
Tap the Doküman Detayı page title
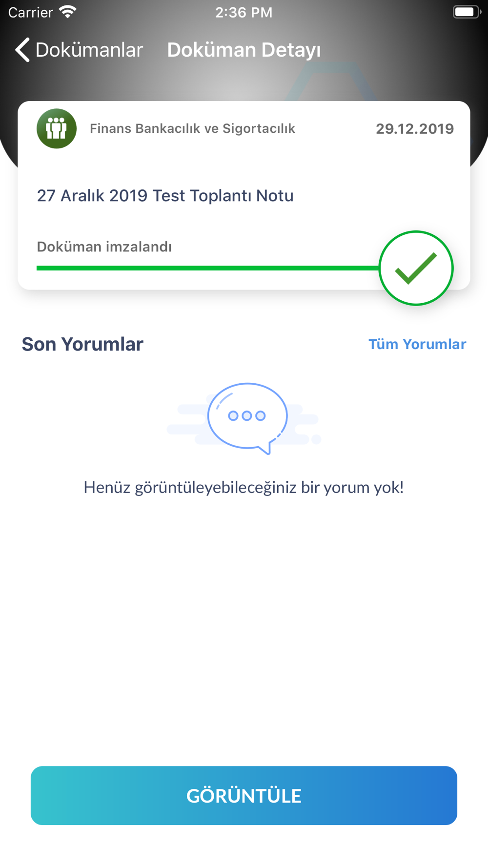pos(244,50)
